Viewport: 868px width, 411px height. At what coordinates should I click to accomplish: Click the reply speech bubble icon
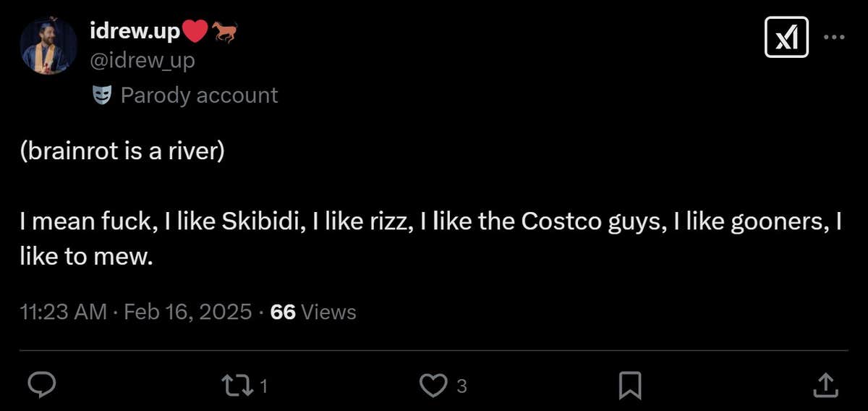[42, 385]
